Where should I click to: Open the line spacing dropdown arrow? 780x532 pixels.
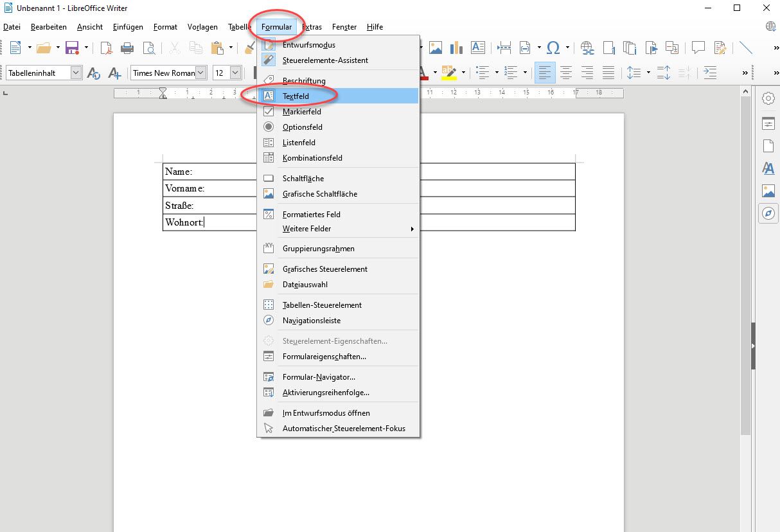pyautogui.click(x=648, y=73)
